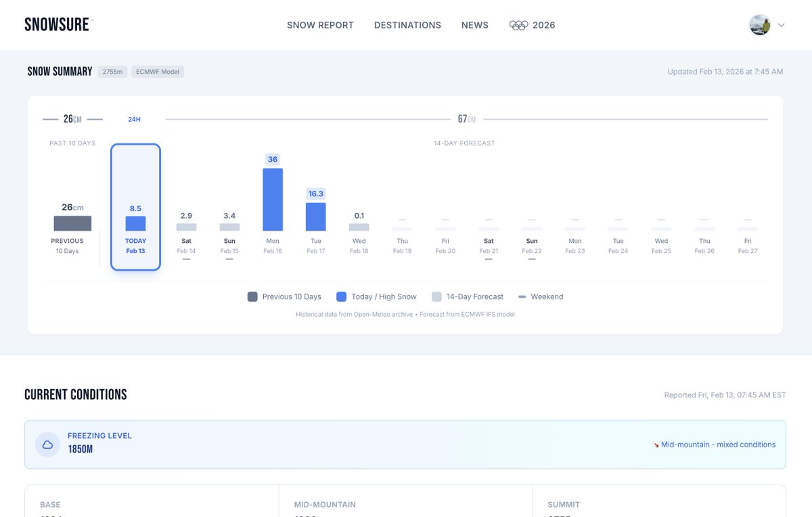This screenshot has height=517, width=812.
Task: Click the Weekend legend dash marker
Action: [522, 296]
